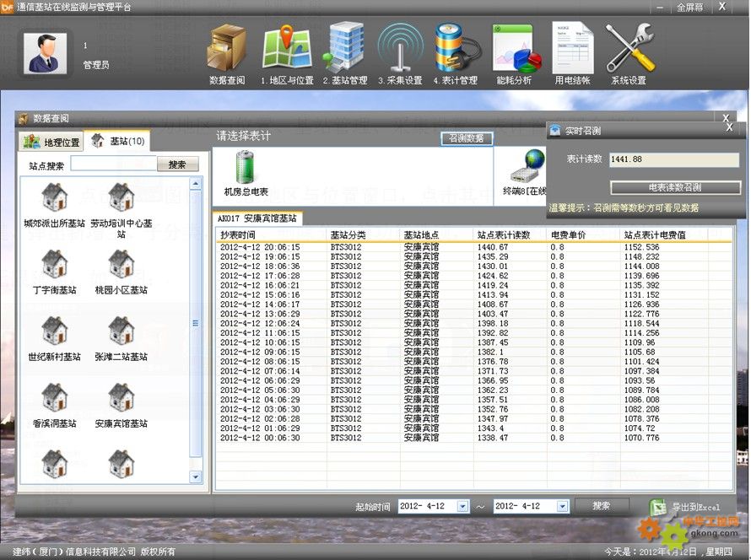This screenshot has width=751, height=560.
Task: Open 基站管理 building icon
Action: coord(344,50)
